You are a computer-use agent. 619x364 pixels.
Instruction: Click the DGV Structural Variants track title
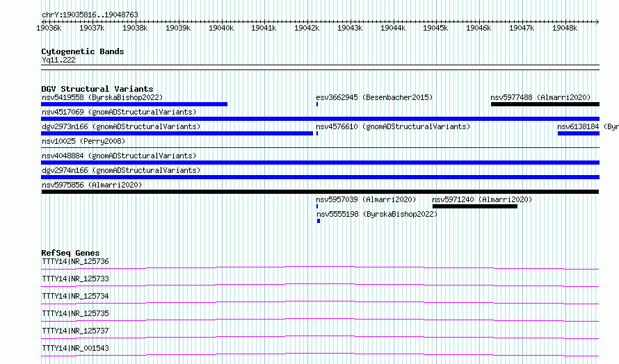coord(97,89)
